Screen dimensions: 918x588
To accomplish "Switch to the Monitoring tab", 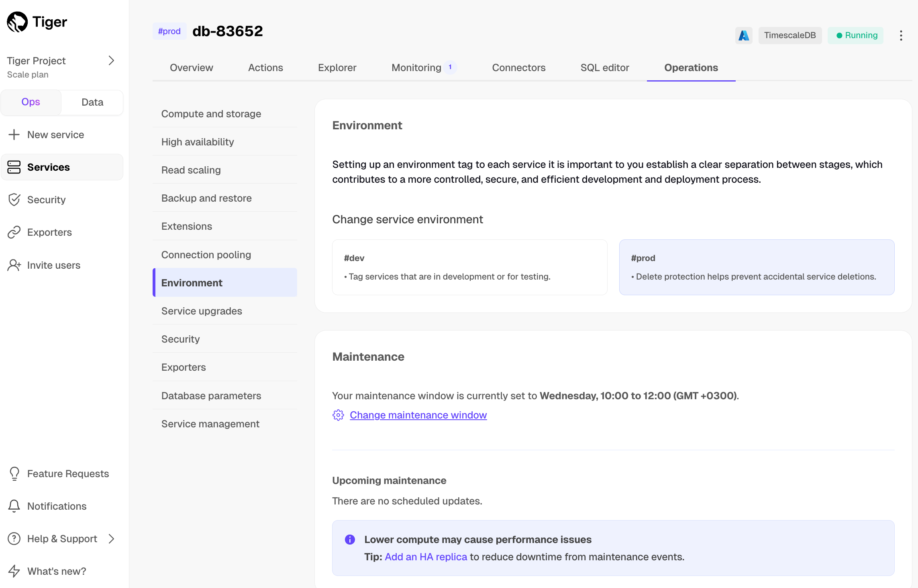I will 416,67.
